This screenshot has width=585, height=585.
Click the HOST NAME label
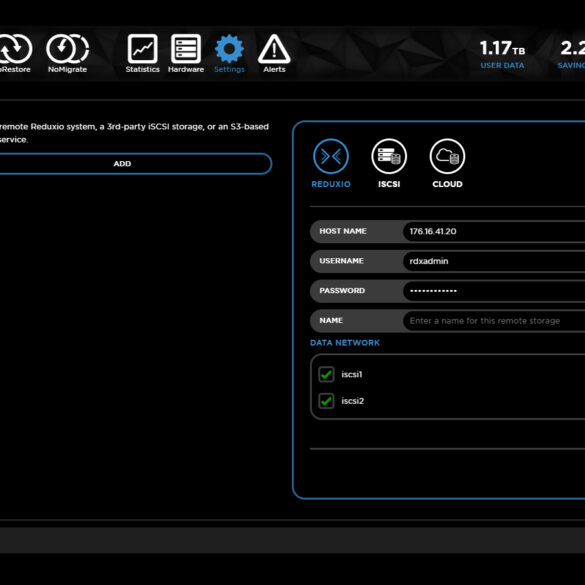click(x=343, y=231)
